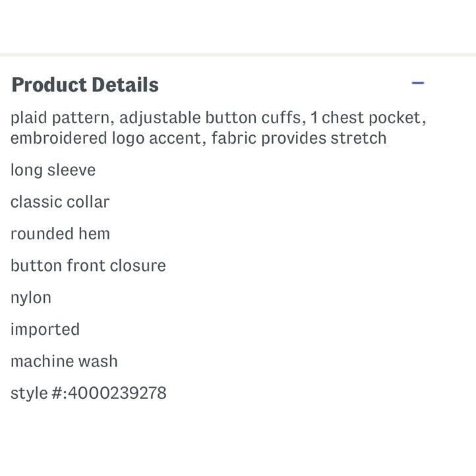Click fabric provides stretch text
Image resolution: width=476 pixels, height=476 pixels.
(299, 138)
